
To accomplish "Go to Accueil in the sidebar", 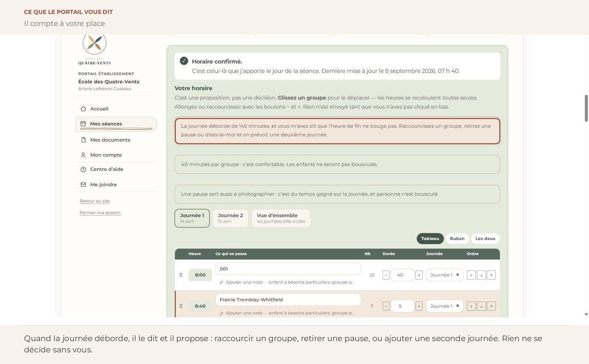I will click(116, 109).
